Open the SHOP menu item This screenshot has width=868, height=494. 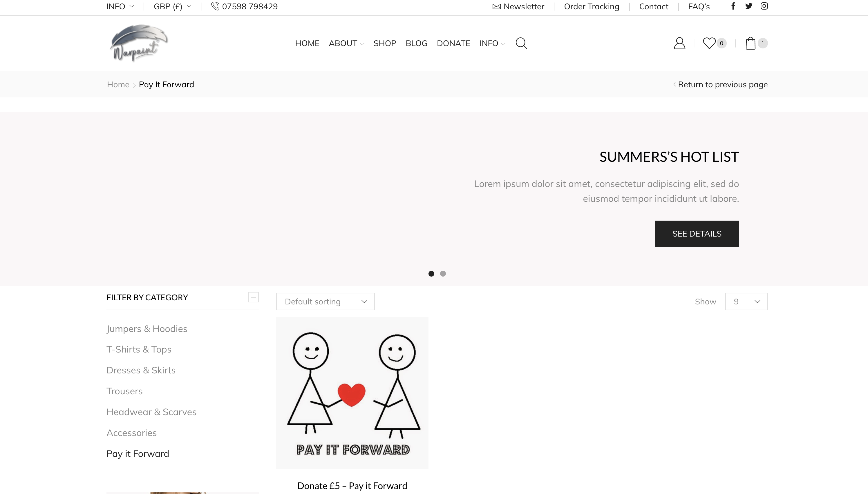385,43
